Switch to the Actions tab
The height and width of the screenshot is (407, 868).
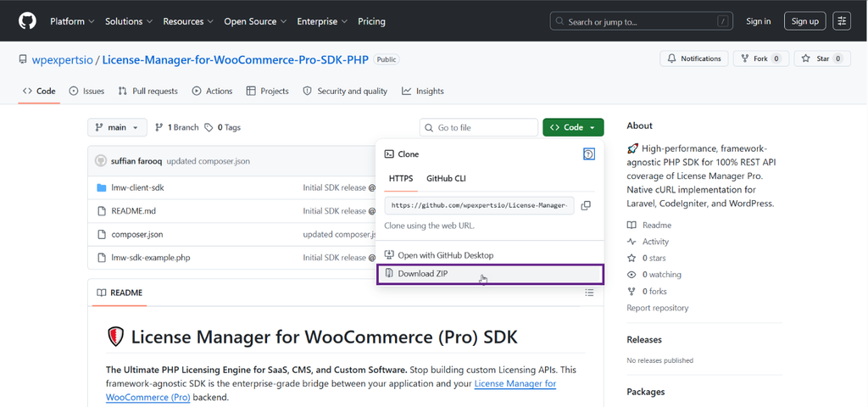[x=212, y=92]
